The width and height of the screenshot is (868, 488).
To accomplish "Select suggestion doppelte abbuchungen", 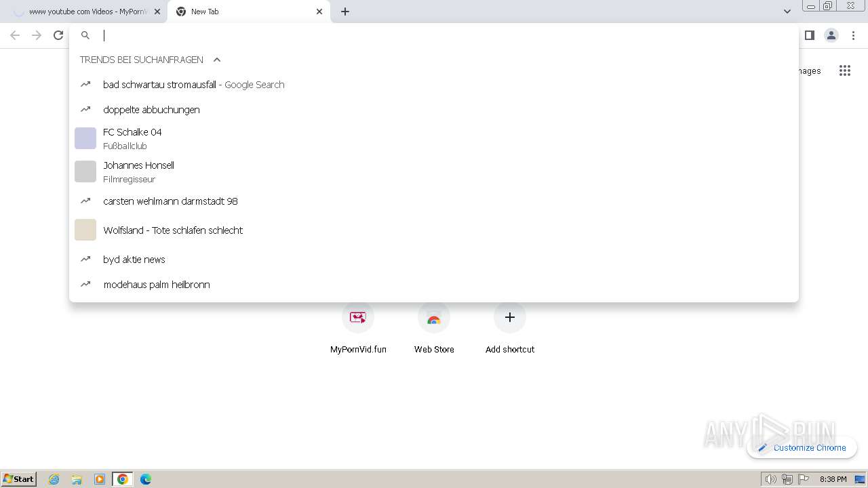I will [434, 110].
